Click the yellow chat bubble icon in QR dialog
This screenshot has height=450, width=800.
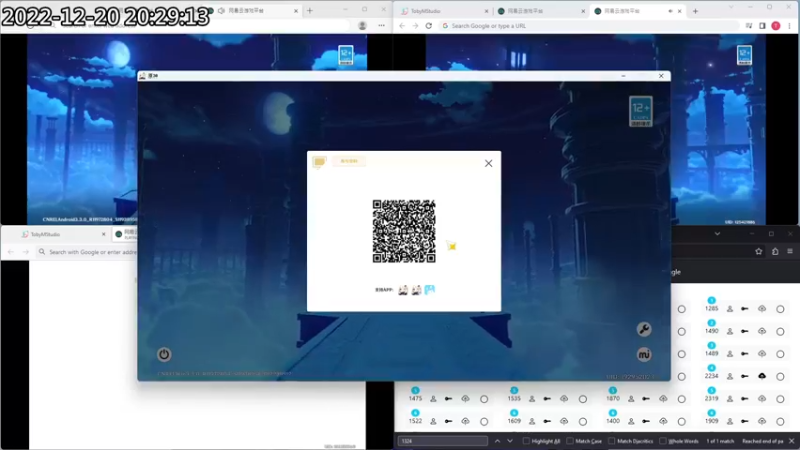coord(319,162)
